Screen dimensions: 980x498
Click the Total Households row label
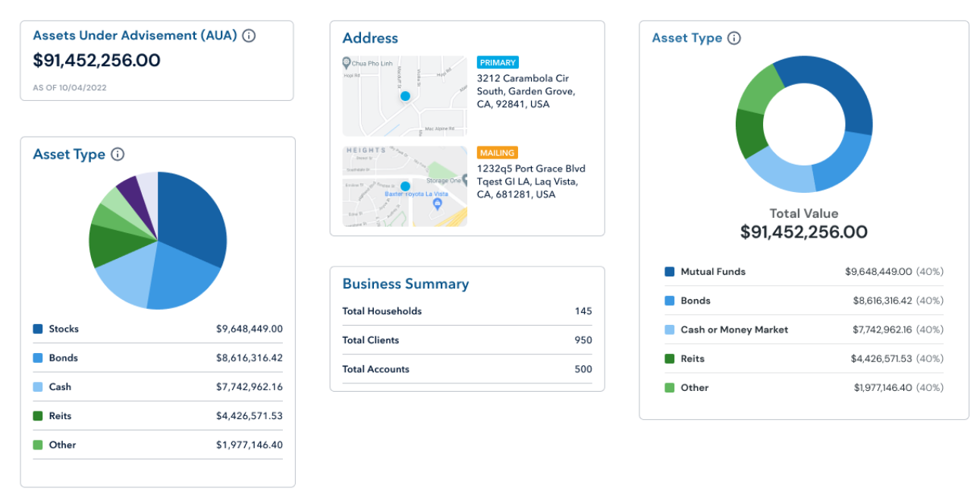click(382, 311)
